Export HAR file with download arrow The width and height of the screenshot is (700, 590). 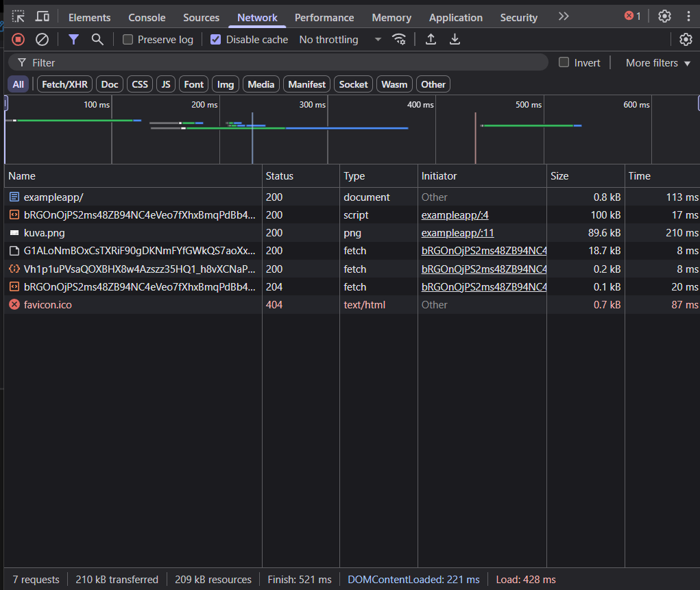pos(455,40)
